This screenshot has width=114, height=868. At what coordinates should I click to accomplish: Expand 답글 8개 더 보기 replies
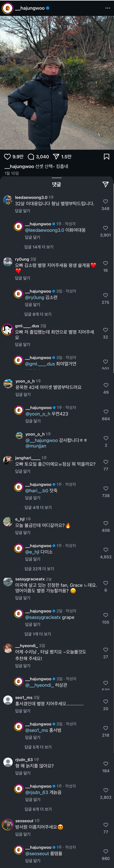[38, 314]
